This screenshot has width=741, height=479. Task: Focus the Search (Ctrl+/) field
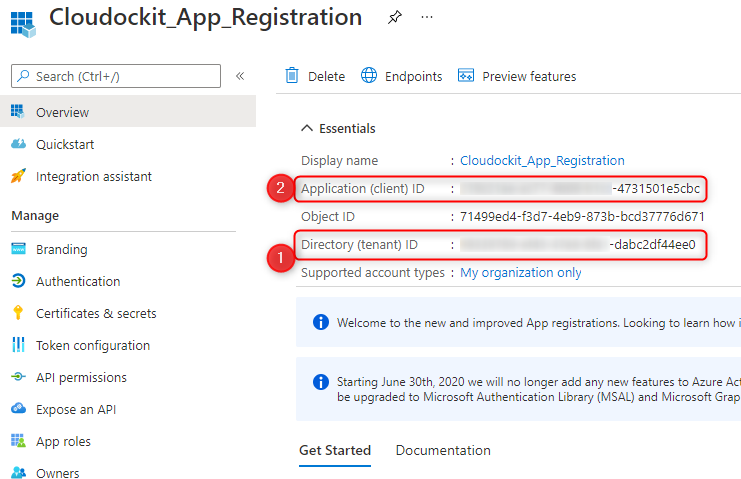coord(116,76)
